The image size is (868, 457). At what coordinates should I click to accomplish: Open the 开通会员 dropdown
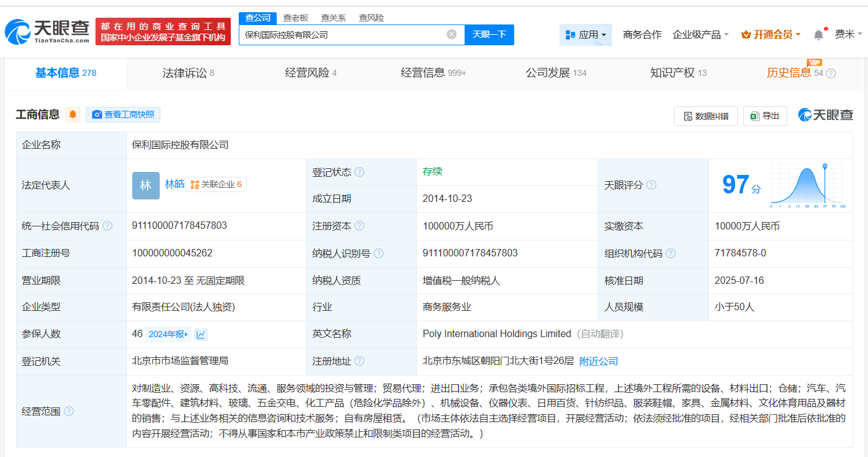771,35
